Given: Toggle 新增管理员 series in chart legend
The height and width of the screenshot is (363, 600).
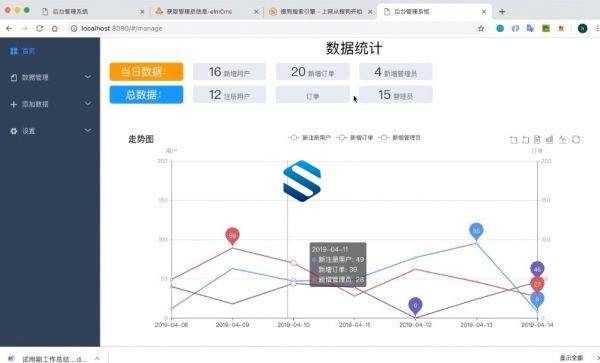Looking at the screenshot, I should click(400, 138).
